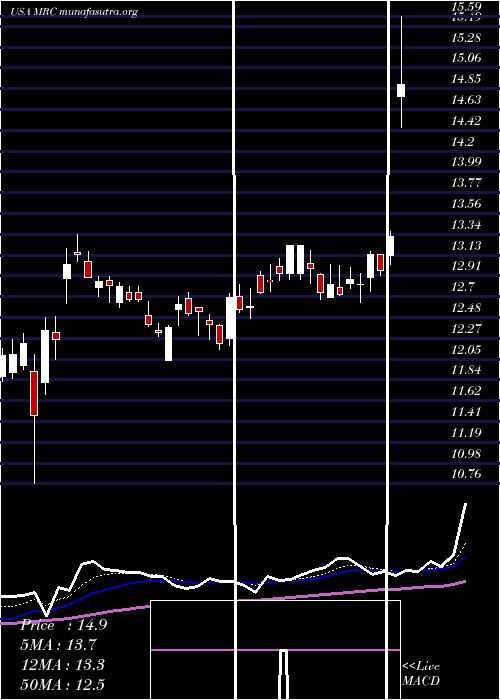Image resolution: width=500 pixels, height=700 pixels.
Task: Open the '<<Live' link text
Action: [421, 667]
